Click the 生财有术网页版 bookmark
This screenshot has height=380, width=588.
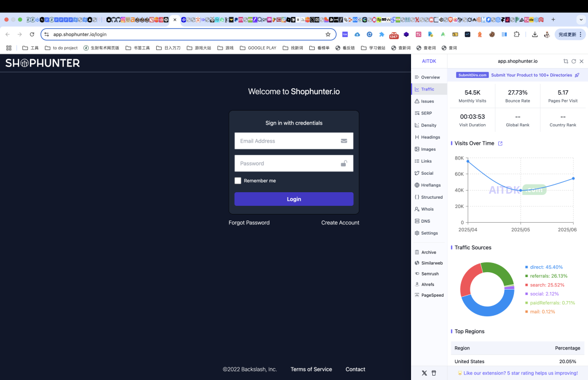tap(101, 48)
